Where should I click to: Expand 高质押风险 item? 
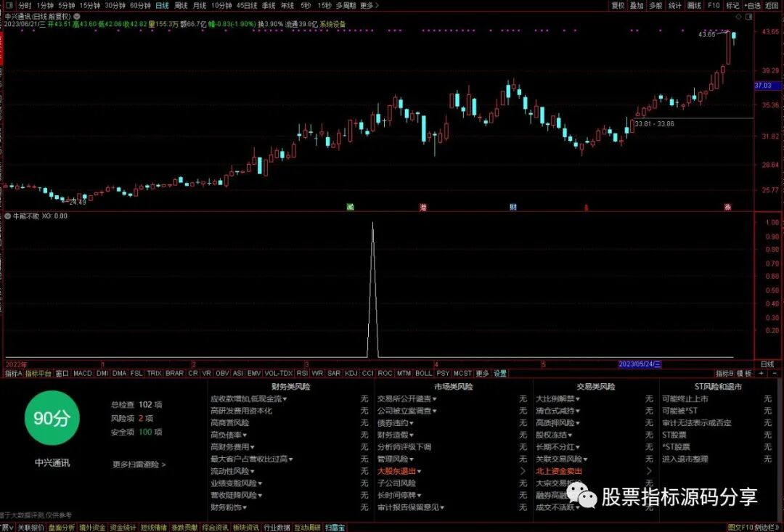click(558, 423)
